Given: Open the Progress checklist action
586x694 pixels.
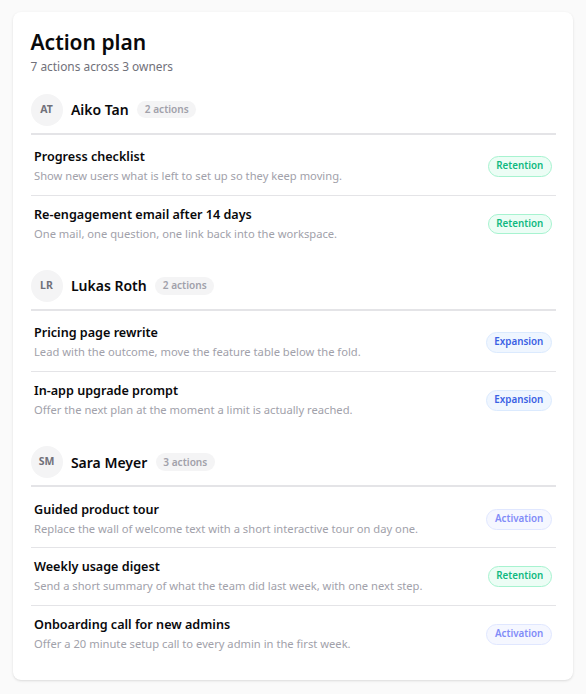Looking at the screenshot, I should [x=293, y=166].
